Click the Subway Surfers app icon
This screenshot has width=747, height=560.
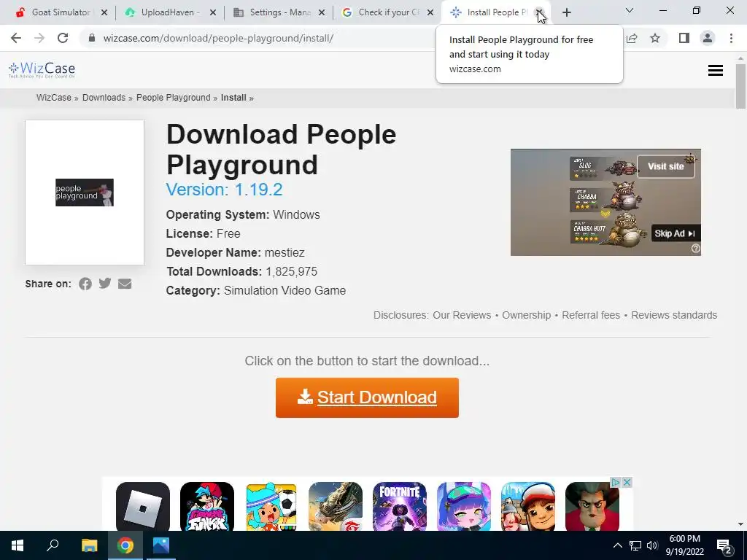[528, 507]
